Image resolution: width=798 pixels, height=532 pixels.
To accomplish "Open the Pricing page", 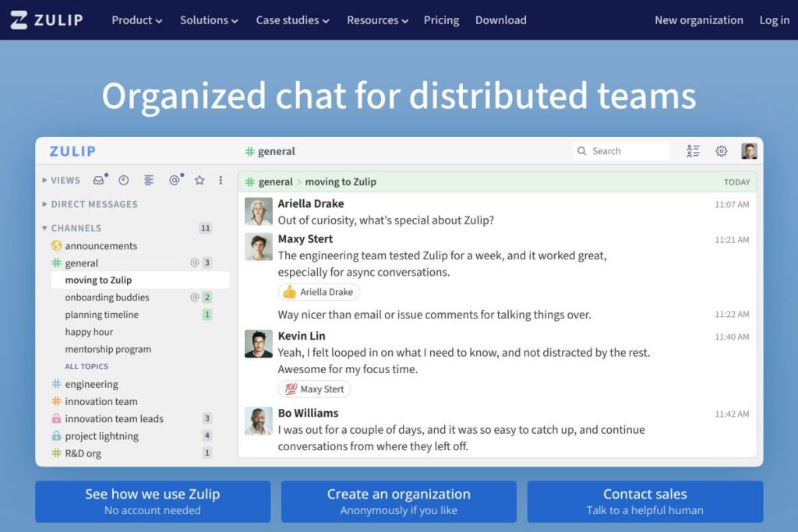I will pyautogui.click(x=441, y=20).
